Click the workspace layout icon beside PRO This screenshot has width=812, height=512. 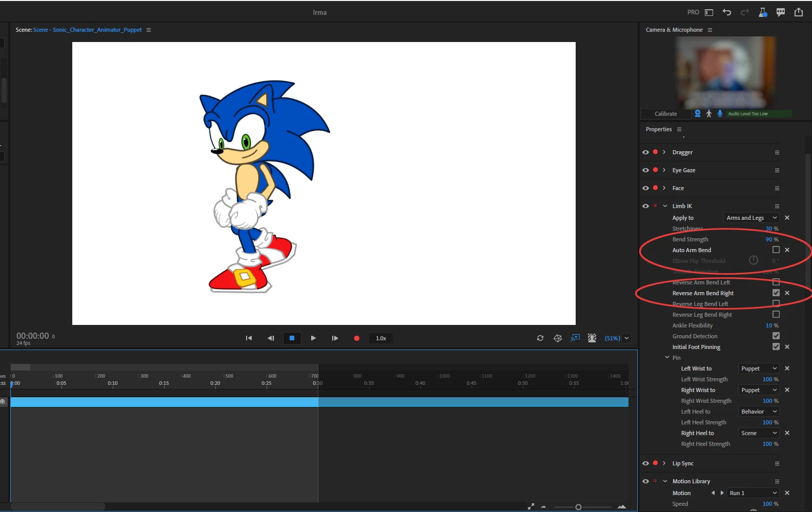709,12
